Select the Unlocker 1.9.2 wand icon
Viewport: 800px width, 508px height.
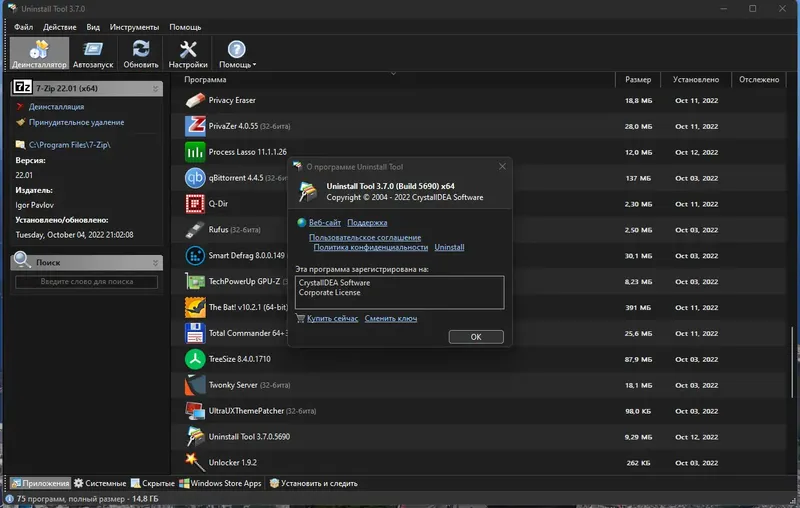pyautogui.click(x=195, y=462)
